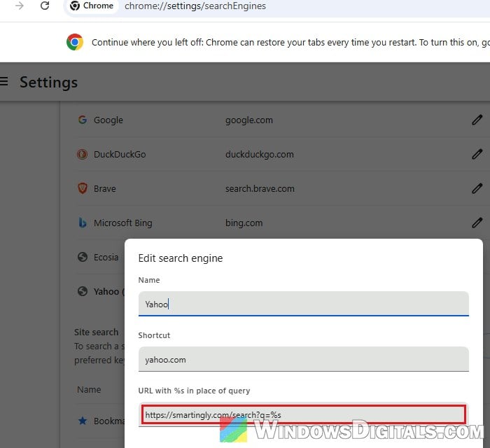Click the duckduckgo.com shortcut text
Screen dimensions: 490x448
click(x=260, y=154)
